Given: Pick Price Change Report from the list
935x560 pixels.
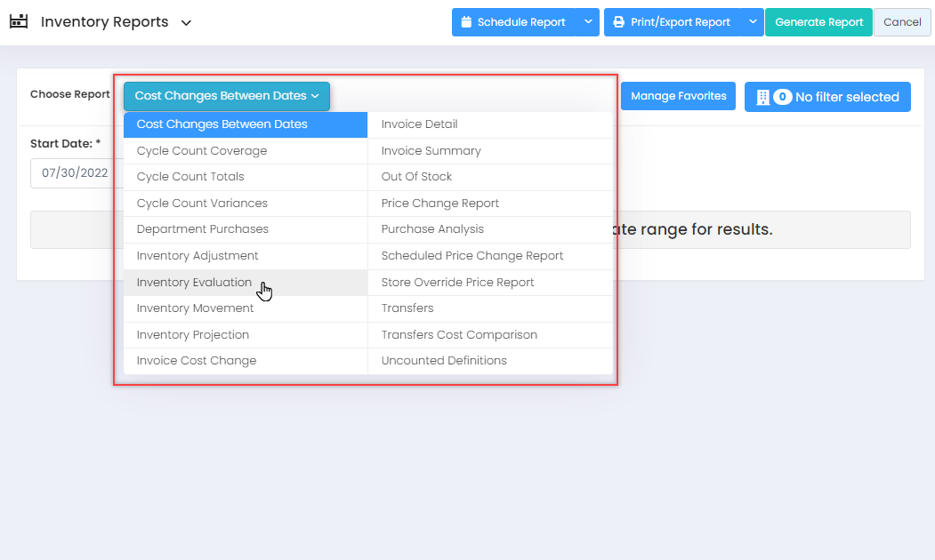Looking at the screenshot, I should [439, 204].
